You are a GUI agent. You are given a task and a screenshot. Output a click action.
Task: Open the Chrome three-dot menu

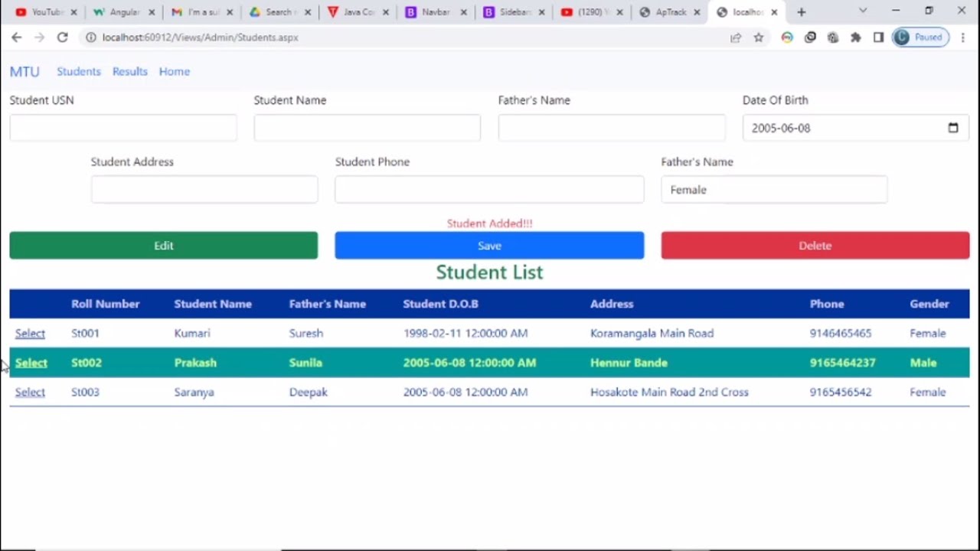click(x=962, y=37)
